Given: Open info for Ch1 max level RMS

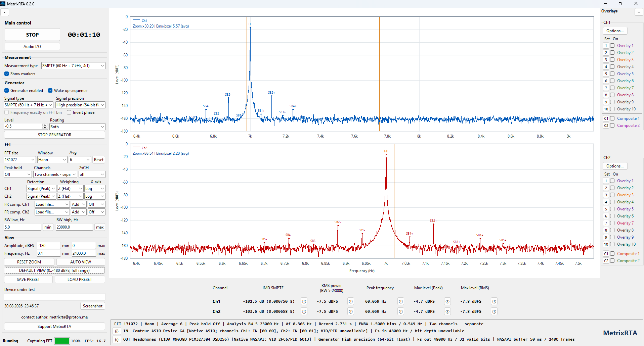Looking at the screenshot, I should [494, 301].
